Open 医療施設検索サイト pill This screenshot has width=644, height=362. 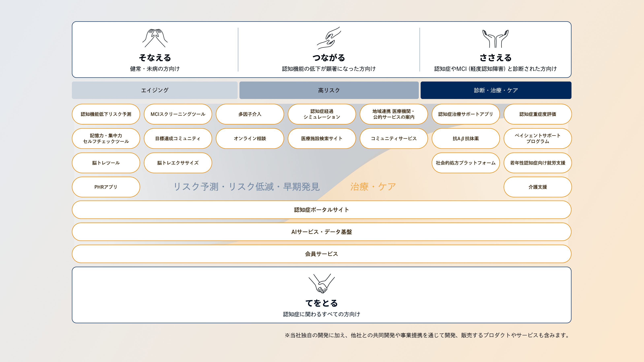[322, 138]
